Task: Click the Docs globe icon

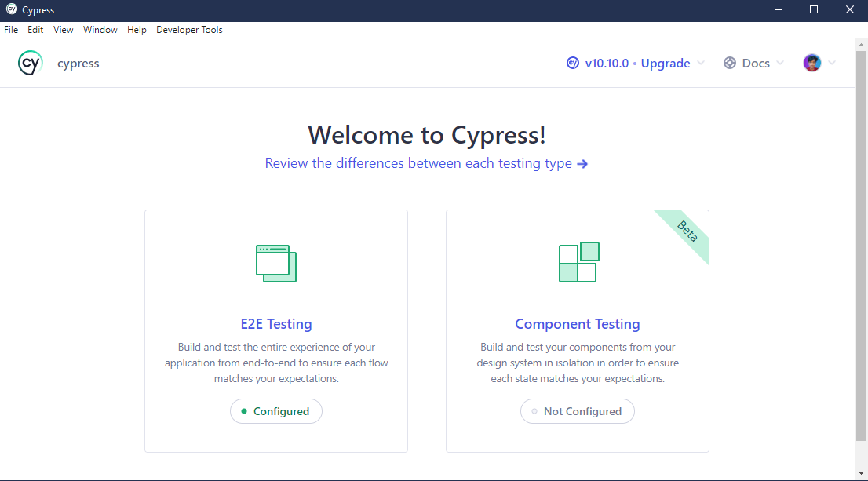Action: (x=730, y=63)
